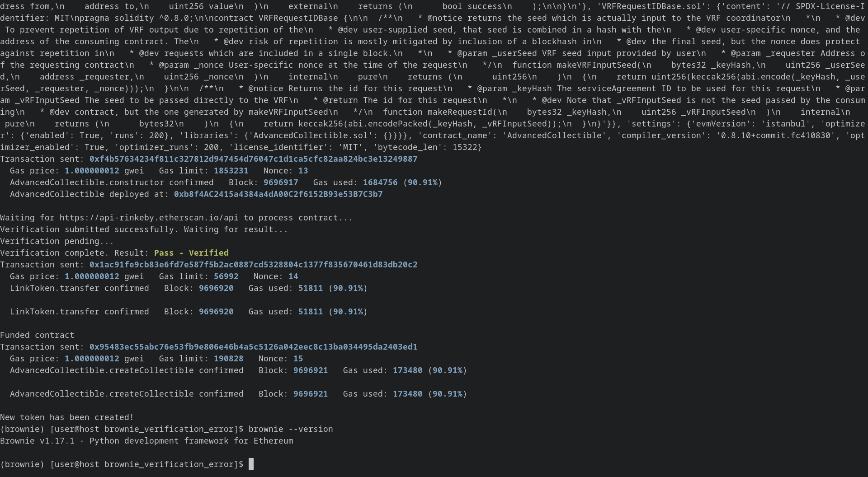Click block number 9696917 for the constructor
Screen dimensions: 868x477
[282, 182]
